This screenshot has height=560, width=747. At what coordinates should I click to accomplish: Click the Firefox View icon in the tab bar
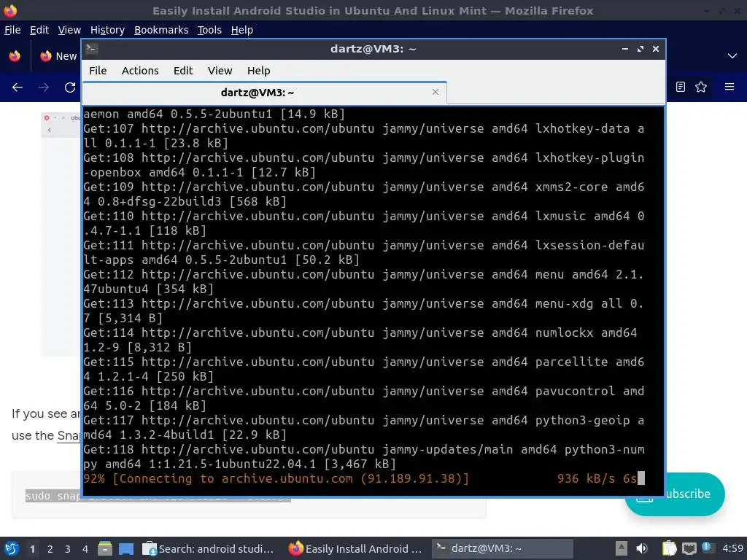point(15,56)
